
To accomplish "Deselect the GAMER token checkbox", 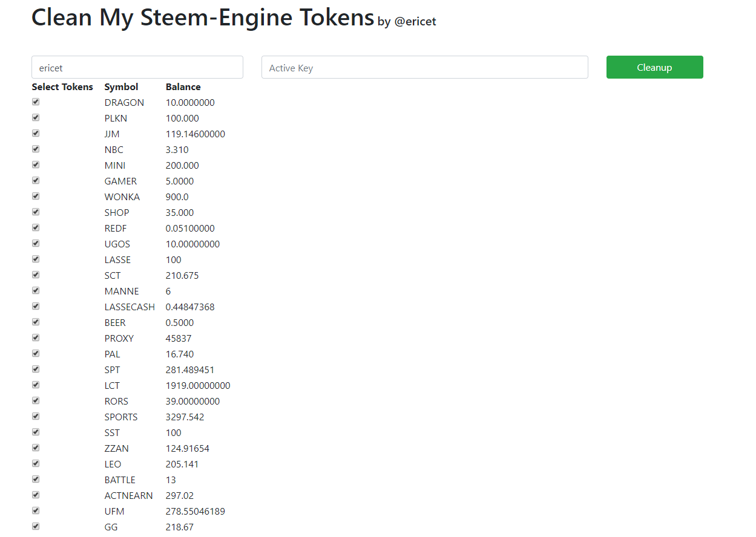I will pyautogui.click(x=36, y=180).
